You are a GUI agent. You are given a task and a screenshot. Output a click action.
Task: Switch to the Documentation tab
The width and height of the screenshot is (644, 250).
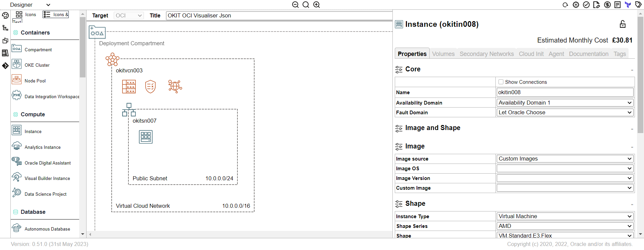pos(589,54)
